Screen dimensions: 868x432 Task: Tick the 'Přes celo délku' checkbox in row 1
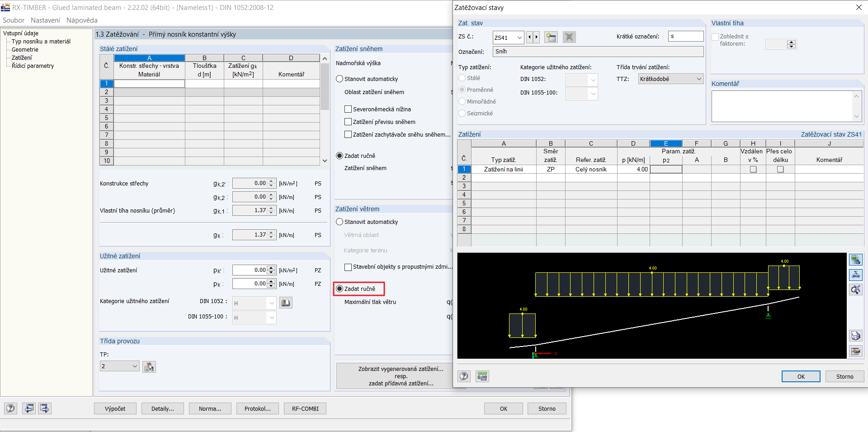click(x=780, y=169)
